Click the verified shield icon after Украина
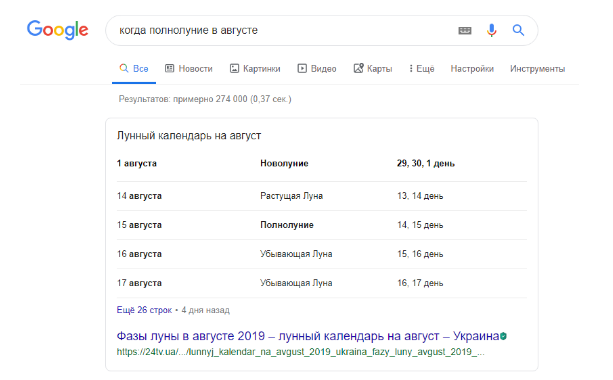Viewport: 613px width, 380px height. click(504, 336)
